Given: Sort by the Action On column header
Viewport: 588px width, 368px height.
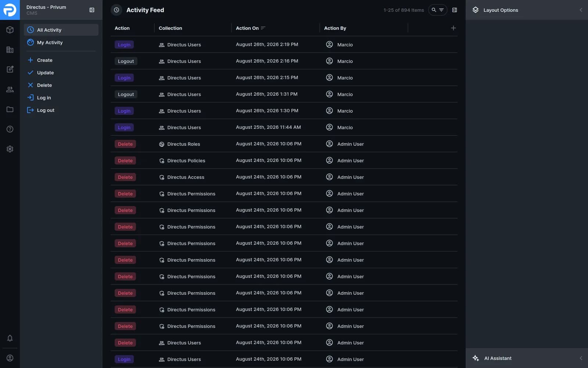Looking at the screenshot, I should (247, 28).
